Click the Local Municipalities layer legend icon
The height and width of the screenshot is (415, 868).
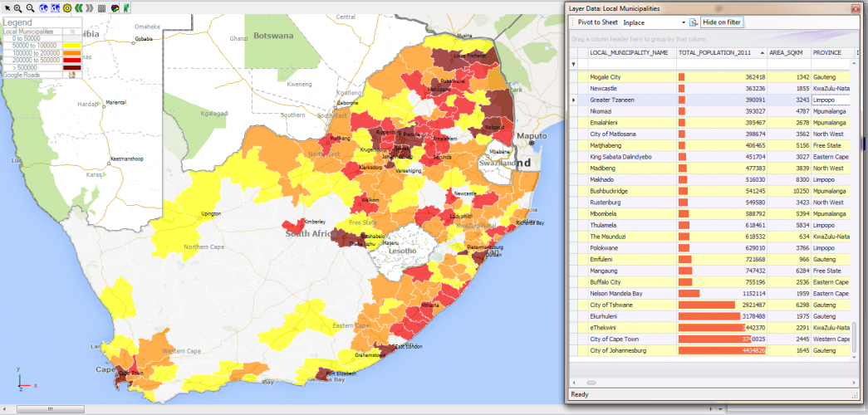point(72,32)
